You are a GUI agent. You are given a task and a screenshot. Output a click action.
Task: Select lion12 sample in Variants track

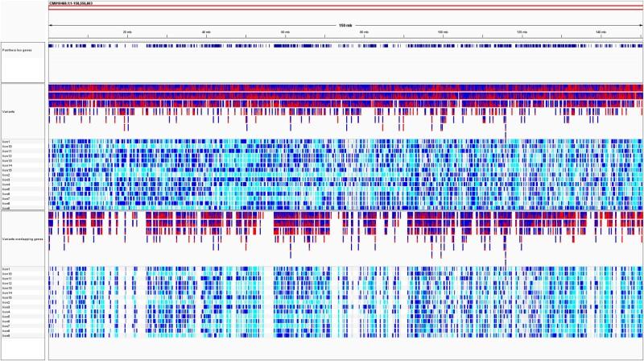(7, 156)
